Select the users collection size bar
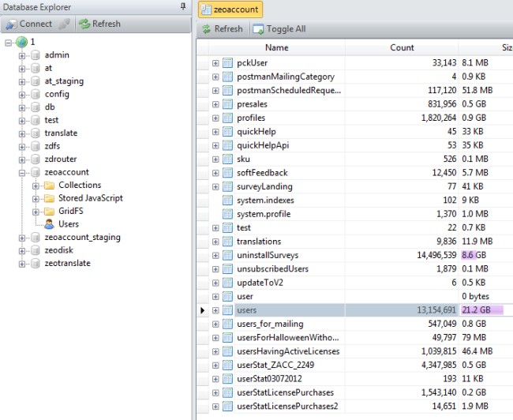This screenshot has width=513, height=420. 482,310
